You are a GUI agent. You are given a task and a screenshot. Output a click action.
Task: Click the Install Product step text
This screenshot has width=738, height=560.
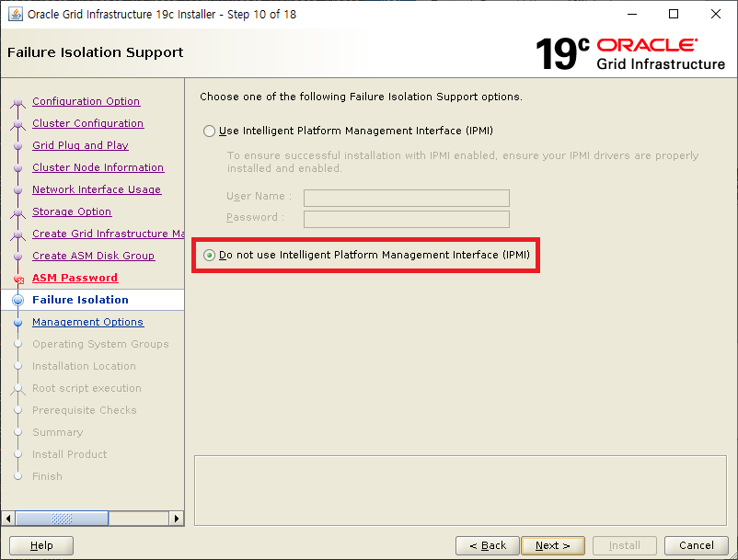[x=69, y=454]
